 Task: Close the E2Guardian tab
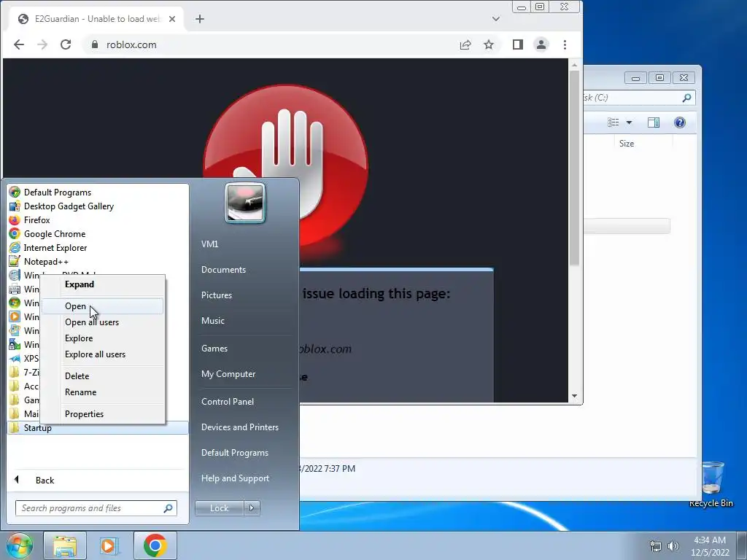[172, 19]
